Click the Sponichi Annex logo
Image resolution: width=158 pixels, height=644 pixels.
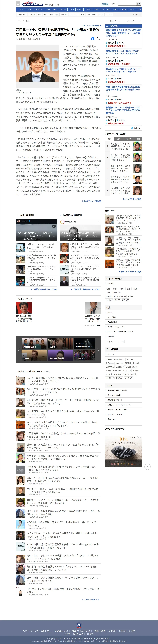[x=32, y=4]
